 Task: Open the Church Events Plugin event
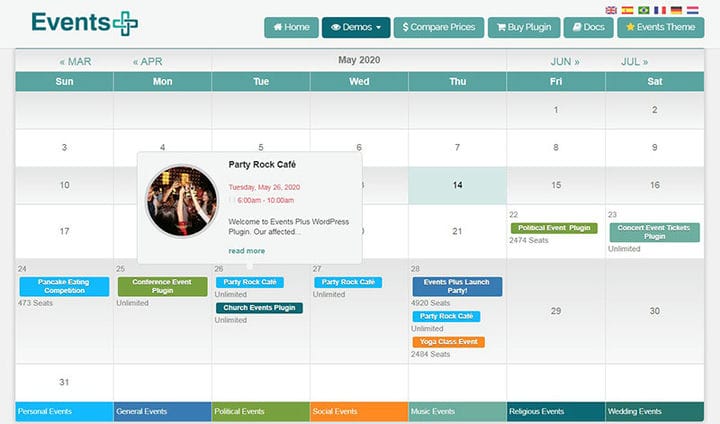[x=259, y=308]
